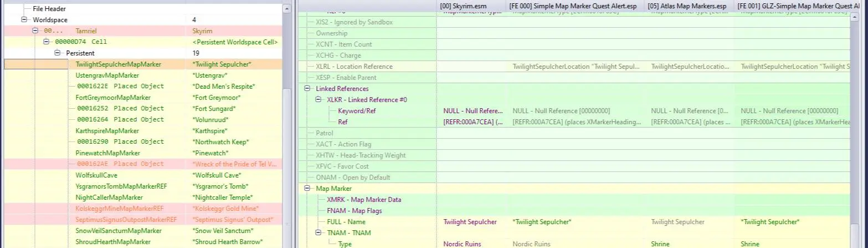Image resolution: width=868 pixels, height=248 pixels.
Task: Select the Patrol row label
Action: coord(325,133)
